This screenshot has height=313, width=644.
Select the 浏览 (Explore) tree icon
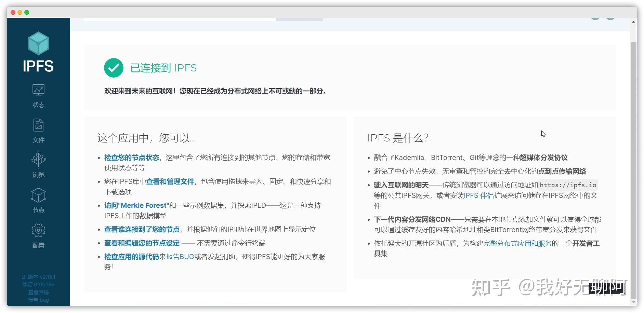click(x=38, y=160)
